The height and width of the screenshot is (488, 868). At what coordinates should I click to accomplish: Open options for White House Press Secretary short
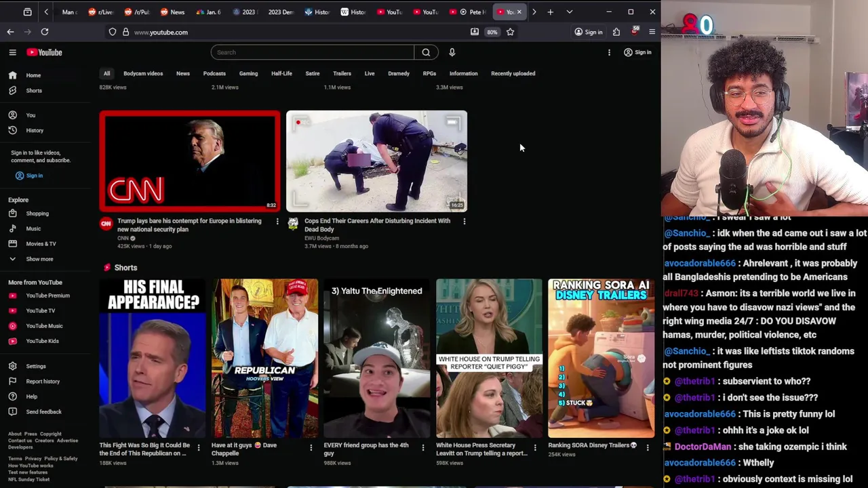tap(535, 447)
